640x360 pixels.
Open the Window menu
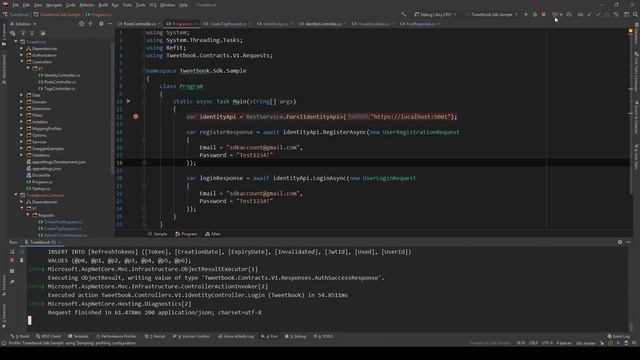click(x=167, y=5)
